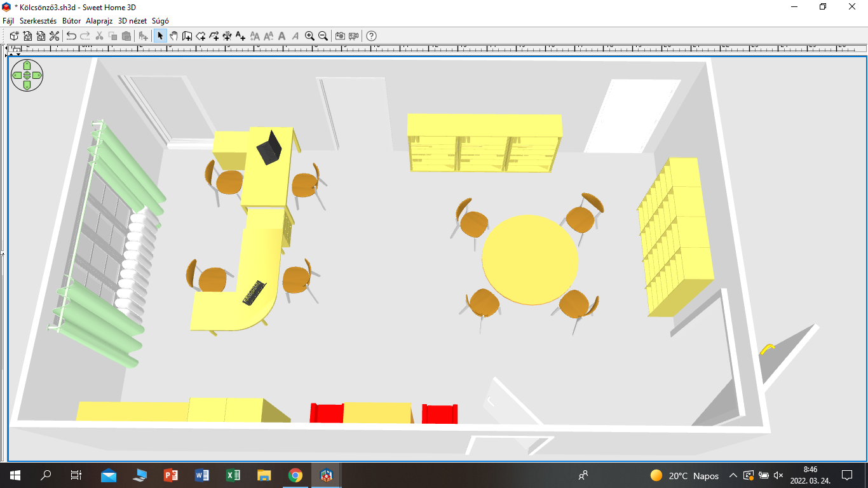Zoom in using the magnifier plus icon
Viewport: 868px width, 488px height.
click(309, 36)
